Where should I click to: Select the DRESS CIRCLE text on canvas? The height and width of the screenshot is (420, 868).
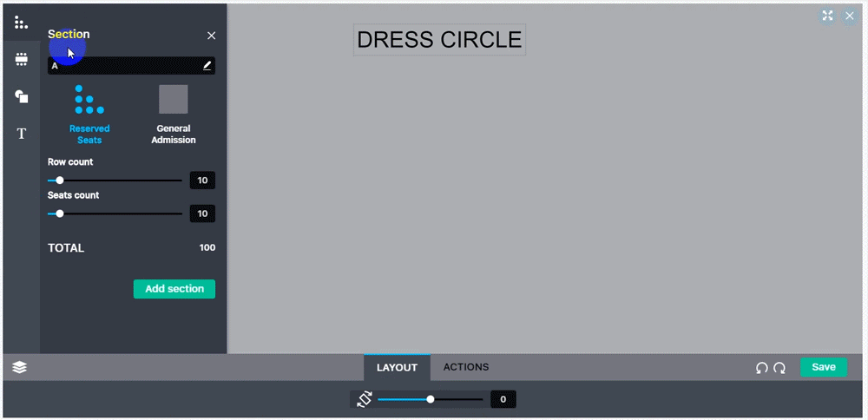coord(439,40)
